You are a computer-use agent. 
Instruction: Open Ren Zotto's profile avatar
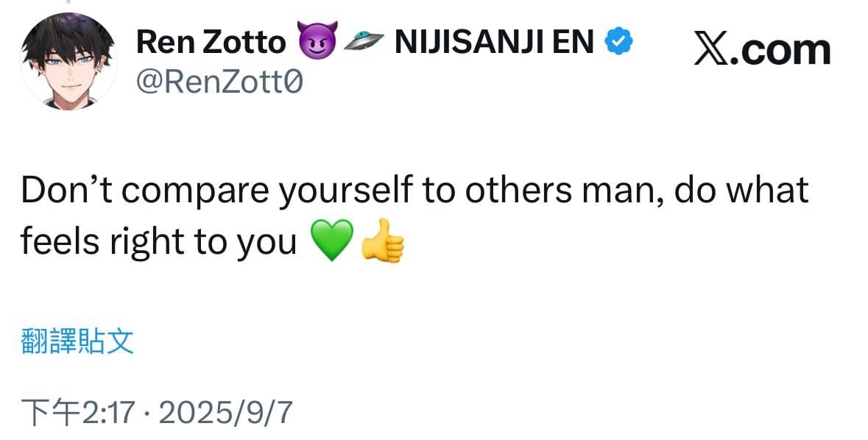coord(68,61)
